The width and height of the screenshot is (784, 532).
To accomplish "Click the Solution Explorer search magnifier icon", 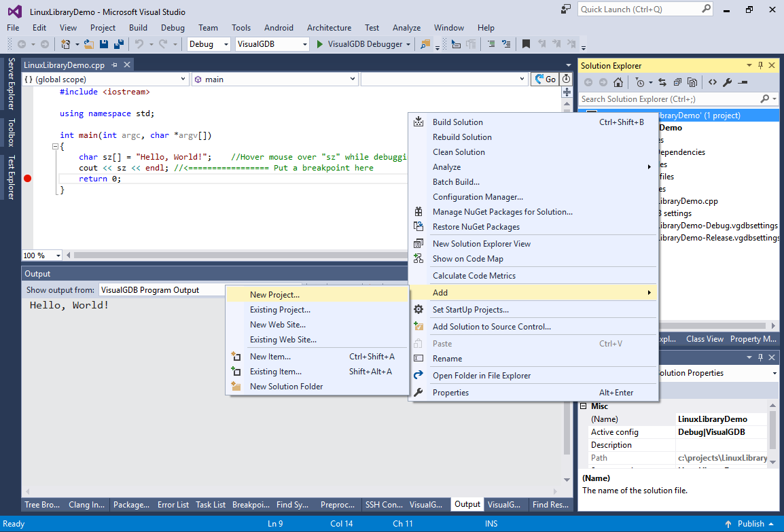I will tap(764, 99).
